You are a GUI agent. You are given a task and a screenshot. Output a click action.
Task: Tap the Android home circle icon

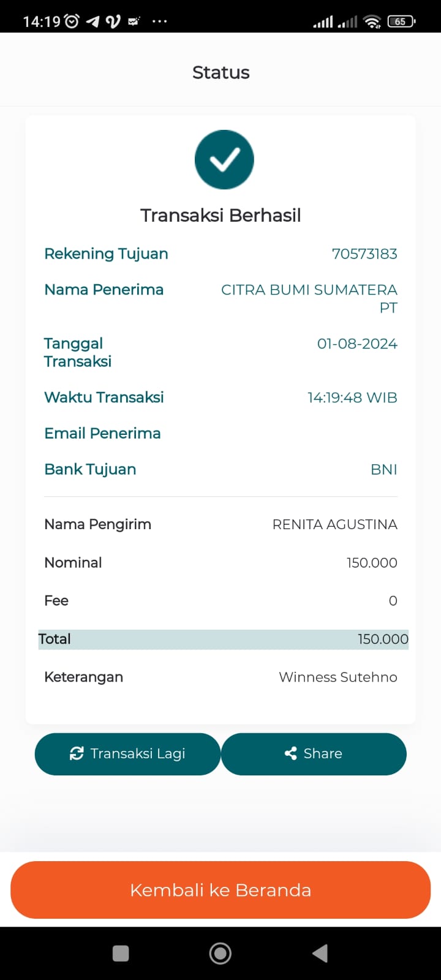coord(221,953)
